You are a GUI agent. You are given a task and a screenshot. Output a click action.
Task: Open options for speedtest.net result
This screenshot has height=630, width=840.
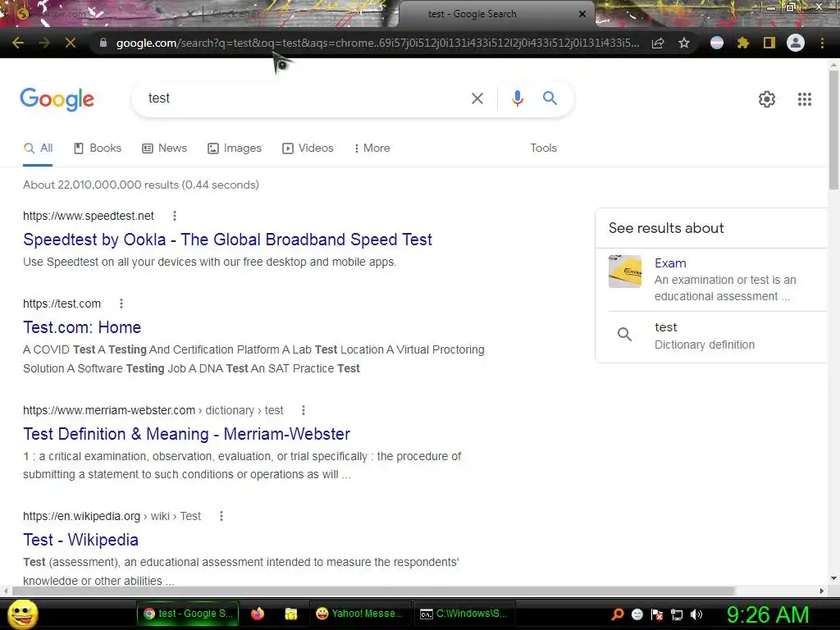coord(174,216)
